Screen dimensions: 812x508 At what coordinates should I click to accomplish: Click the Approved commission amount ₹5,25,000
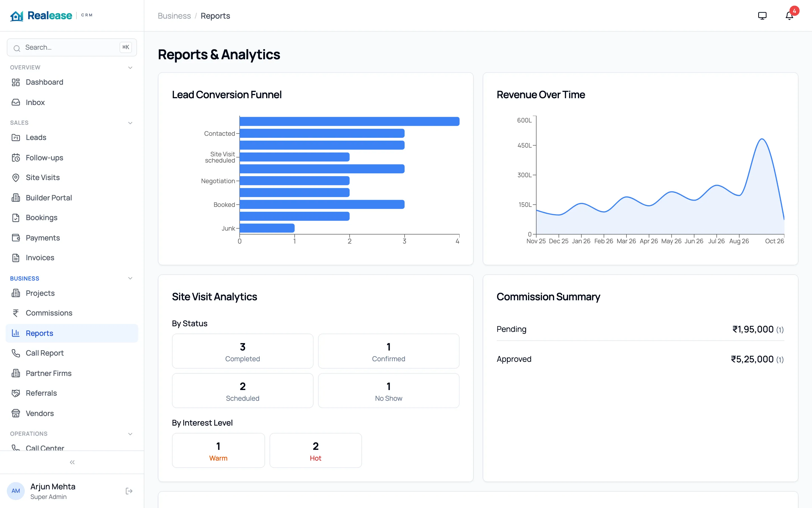click(752, 359)
